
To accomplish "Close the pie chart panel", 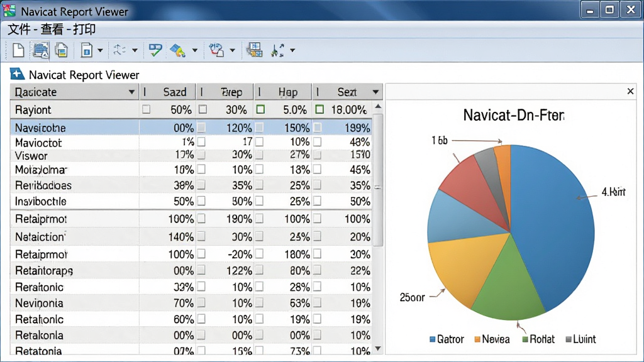I will pyautogui.click(x=630, y=91).
